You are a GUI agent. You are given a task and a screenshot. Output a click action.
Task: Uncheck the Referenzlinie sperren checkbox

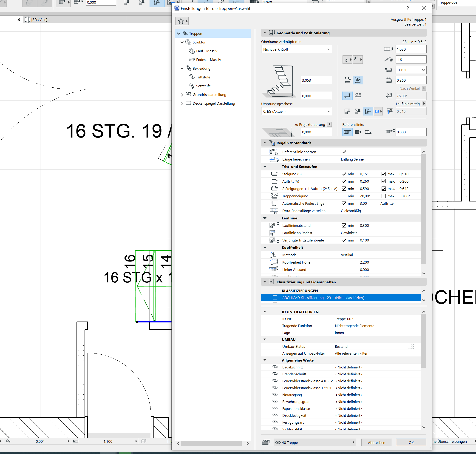pyautogui.click(x=344, y=152)
